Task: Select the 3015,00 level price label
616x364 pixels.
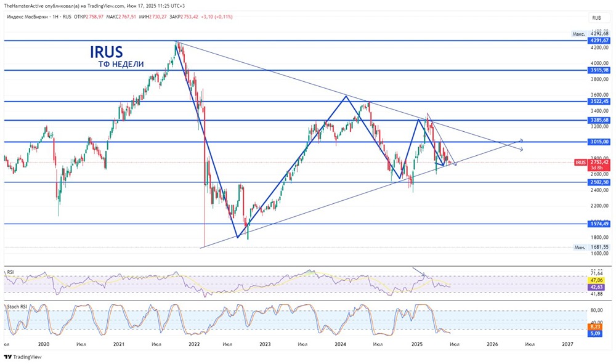Action: pos(599,142)
